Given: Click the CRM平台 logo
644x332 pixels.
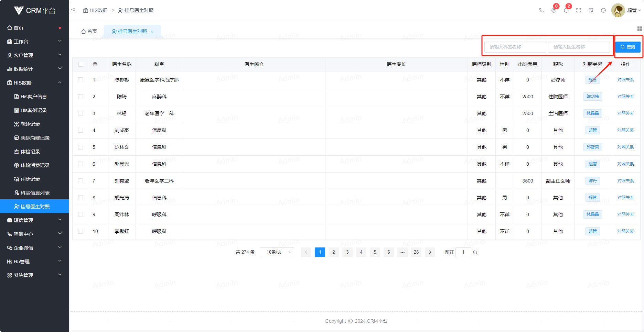Looking at the screenshot, I should tap(34, 11).
